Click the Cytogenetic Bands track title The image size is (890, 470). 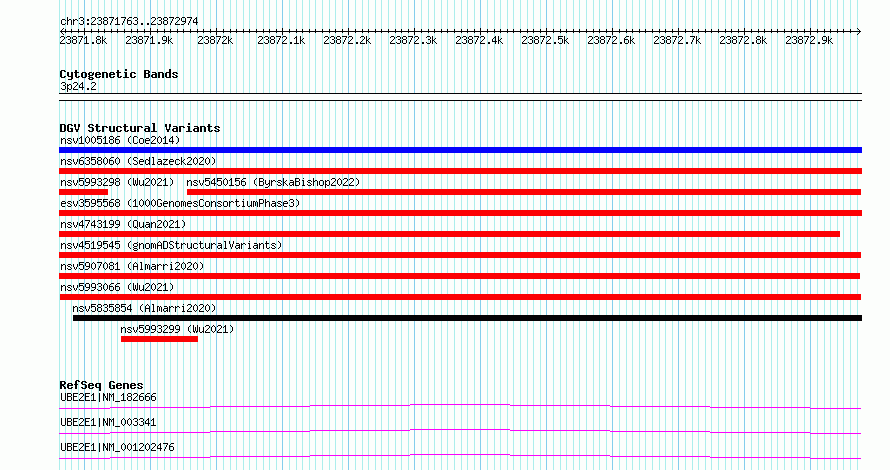coord(119,74)
